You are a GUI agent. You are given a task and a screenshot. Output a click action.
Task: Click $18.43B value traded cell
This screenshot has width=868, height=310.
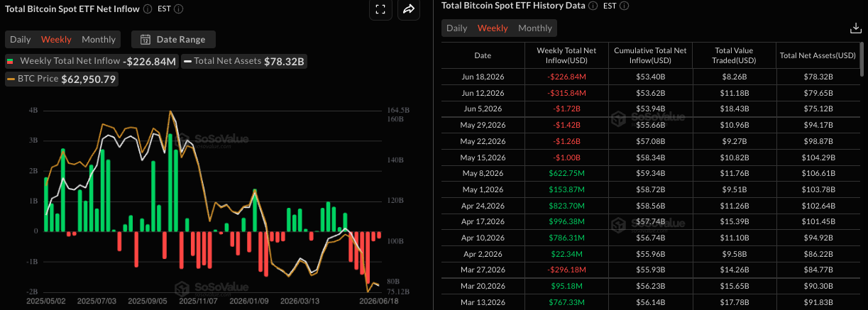click(x=734, y=109)
